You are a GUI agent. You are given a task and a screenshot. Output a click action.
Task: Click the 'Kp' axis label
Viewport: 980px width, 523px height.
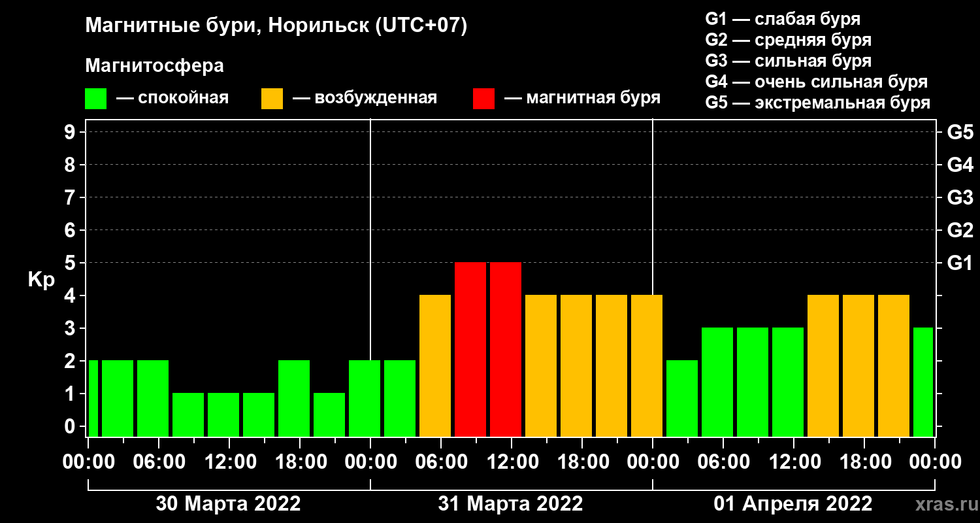pyautogui.click(x=41, y=280)
